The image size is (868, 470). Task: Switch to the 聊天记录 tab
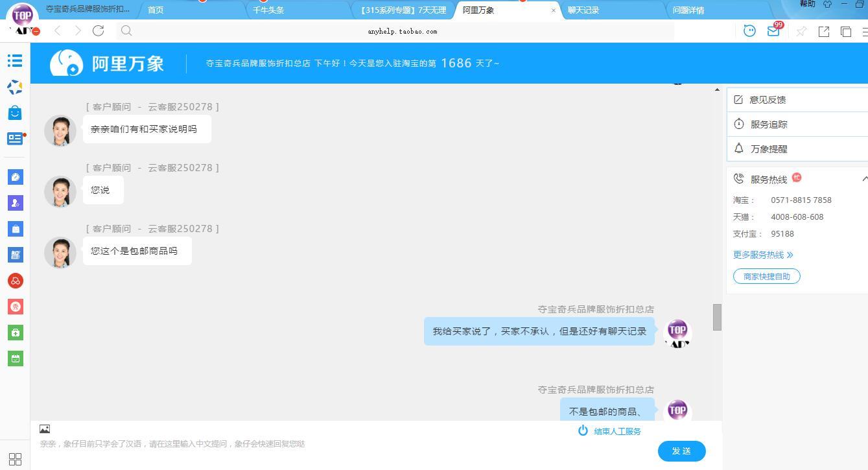583,10
